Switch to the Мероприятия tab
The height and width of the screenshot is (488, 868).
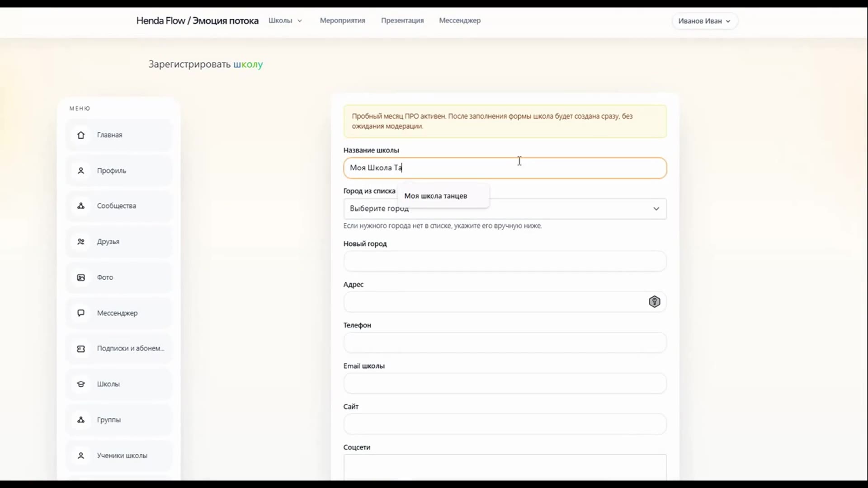tap(342, 20)
